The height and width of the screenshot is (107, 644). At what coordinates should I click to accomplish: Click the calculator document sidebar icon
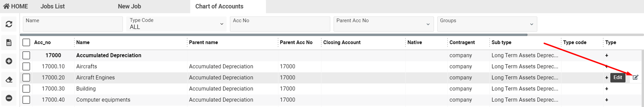point(9,43)
